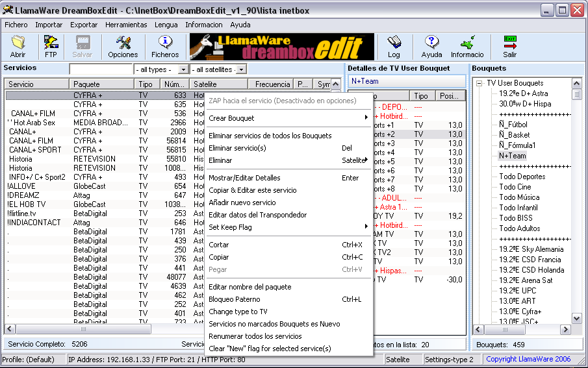The width and height of the screenshot is (588, 368).
Task: Click the Bouquets horizontal scrollbar right arrow
Action: click(565, 330)
